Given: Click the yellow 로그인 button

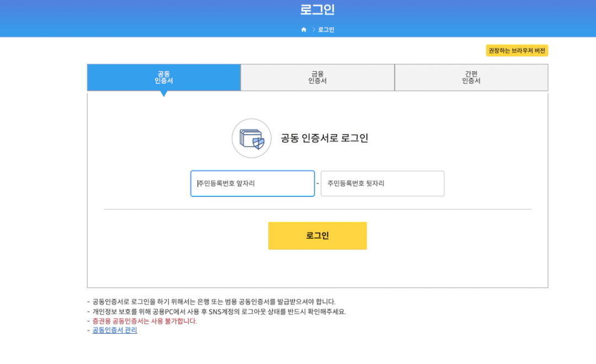Looking at the screenshot, I should click(x=317, y=235).
